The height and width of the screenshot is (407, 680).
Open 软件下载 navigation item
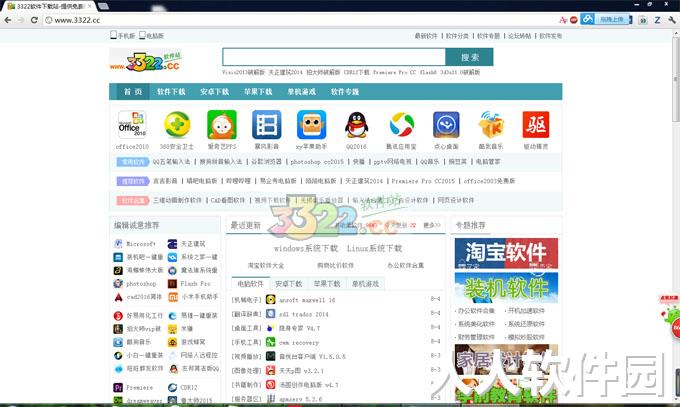[x=171, y=92]
